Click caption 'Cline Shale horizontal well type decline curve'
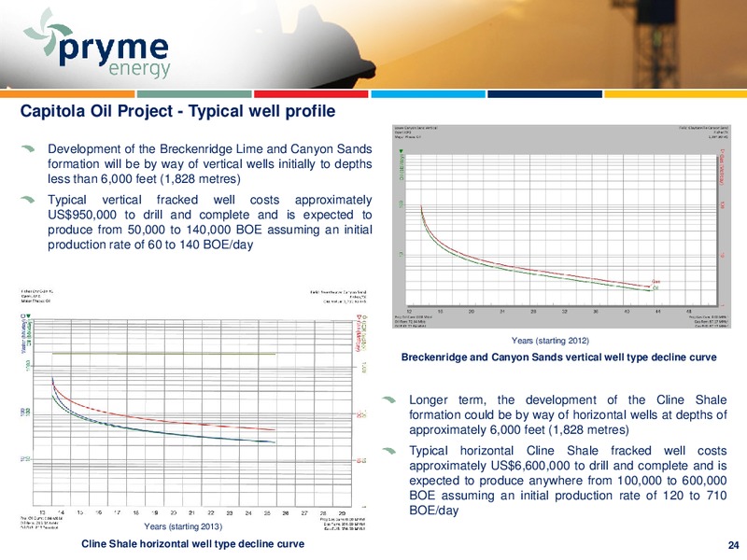Screen dimensions: 747x560 [x=193, y=544]
